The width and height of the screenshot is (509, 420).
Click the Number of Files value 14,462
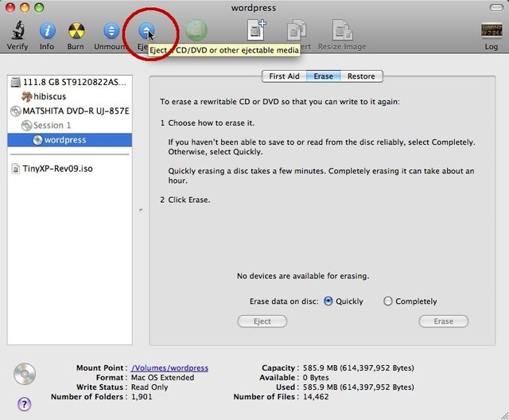[316, 397]
